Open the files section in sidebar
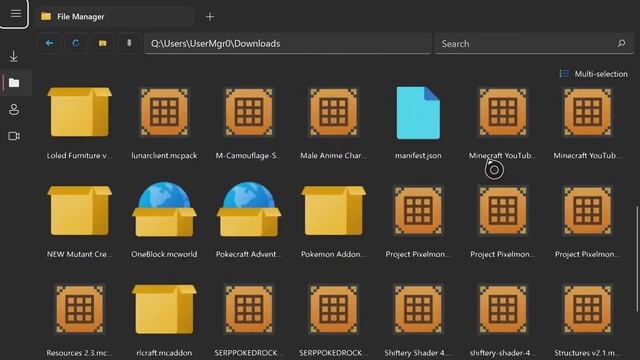This screenshot has width=640, height=360. point(14,83)
